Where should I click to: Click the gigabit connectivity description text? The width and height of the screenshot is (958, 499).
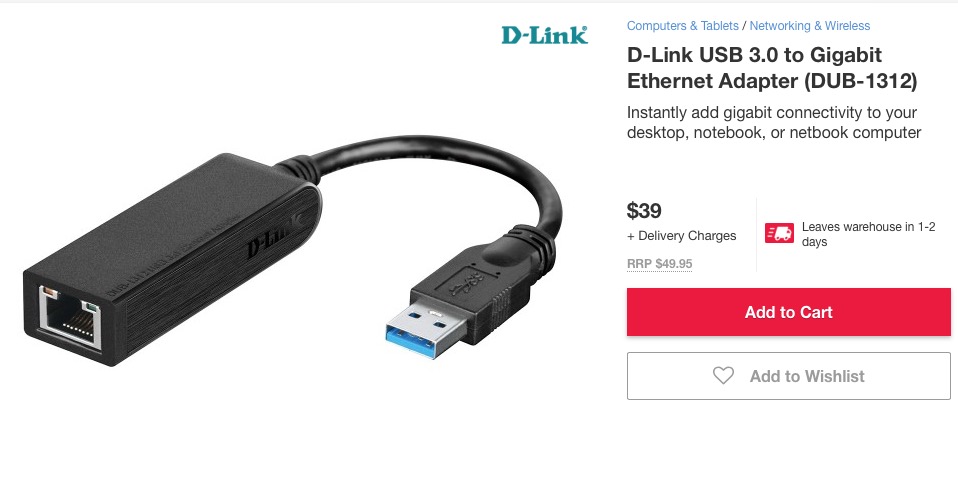[x=773, y=122]
